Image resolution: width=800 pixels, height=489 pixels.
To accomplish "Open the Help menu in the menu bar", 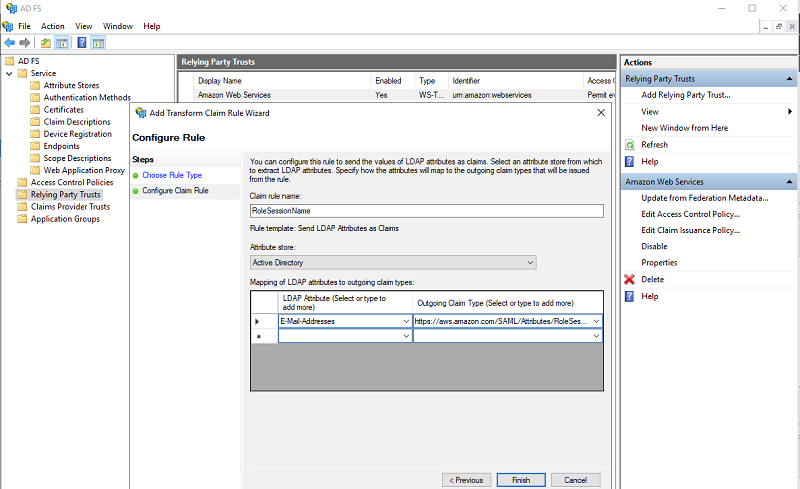I will [x=152, y=26].
